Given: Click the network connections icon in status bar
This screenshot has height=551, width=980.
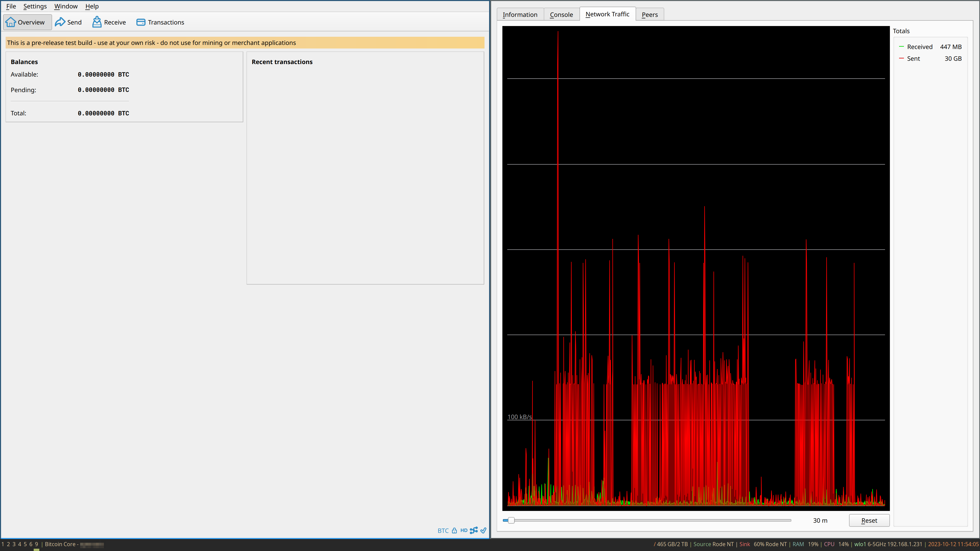Looking at the screenshot, I should (x=474, y=530).
